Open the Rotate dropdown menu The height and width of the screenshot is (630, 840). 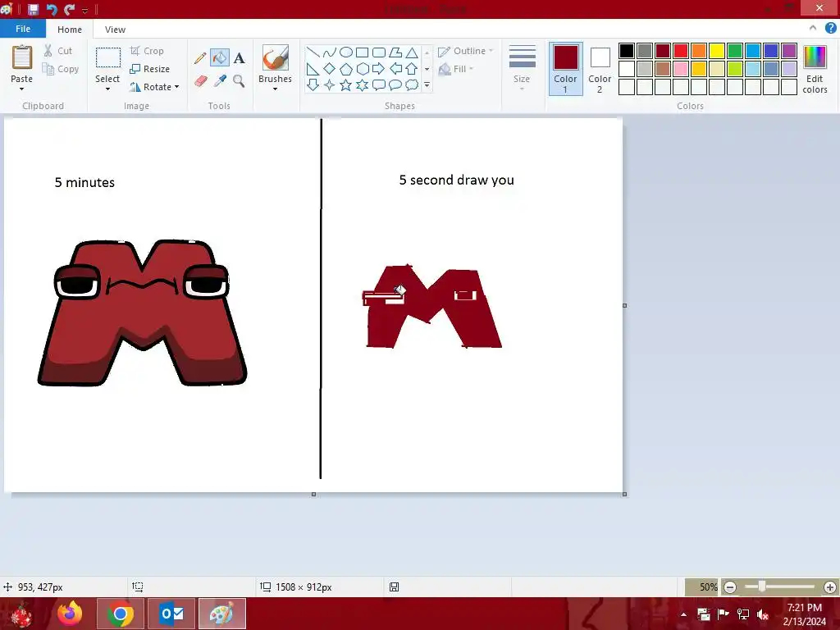point(154,87)
